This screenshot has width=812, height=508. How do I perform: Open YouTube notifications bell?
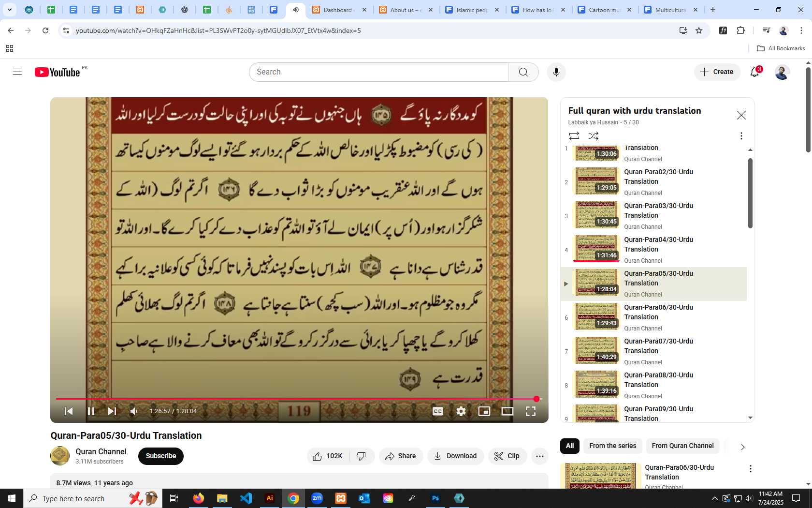tap(754, 72)
